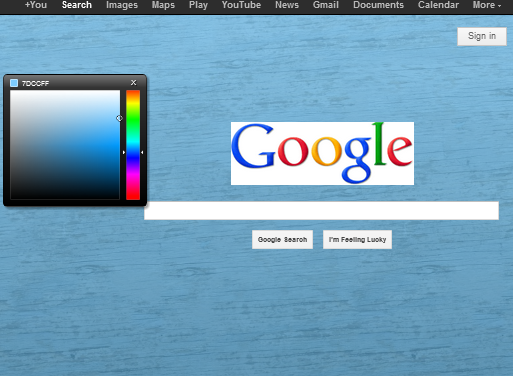513x376 pixels.
Task: Open Maps from the top bar
Action: coord(163,5)
